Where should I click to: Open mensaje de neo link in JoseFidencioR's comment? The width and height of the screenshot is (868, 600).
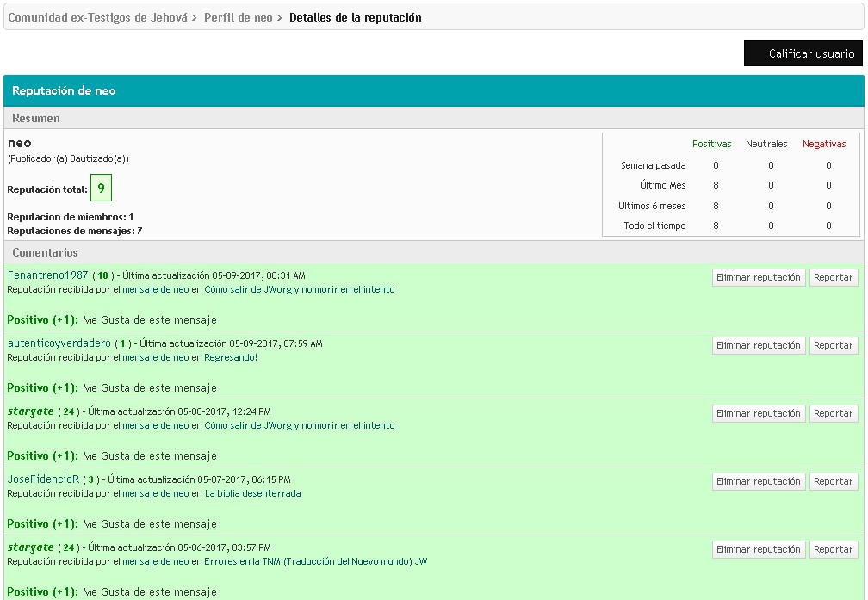(155, 494)
